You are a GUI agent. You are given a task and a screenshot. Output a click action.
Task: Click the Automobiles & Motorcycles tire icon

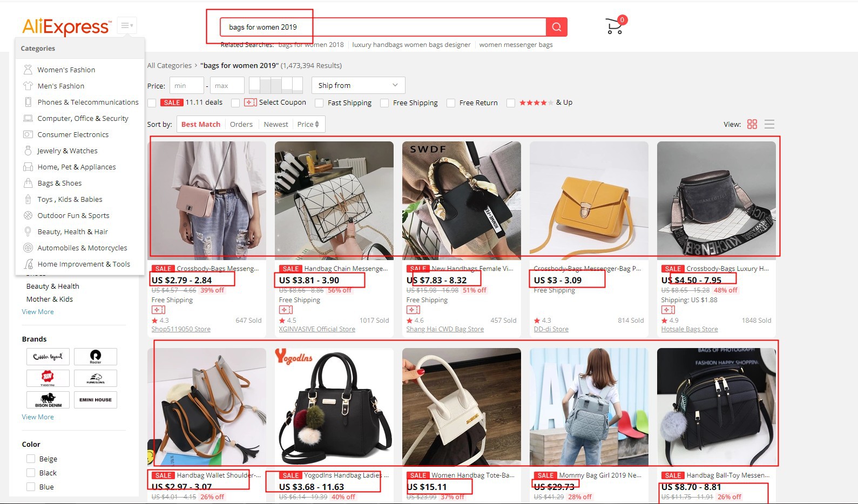[x=28, y=248]
